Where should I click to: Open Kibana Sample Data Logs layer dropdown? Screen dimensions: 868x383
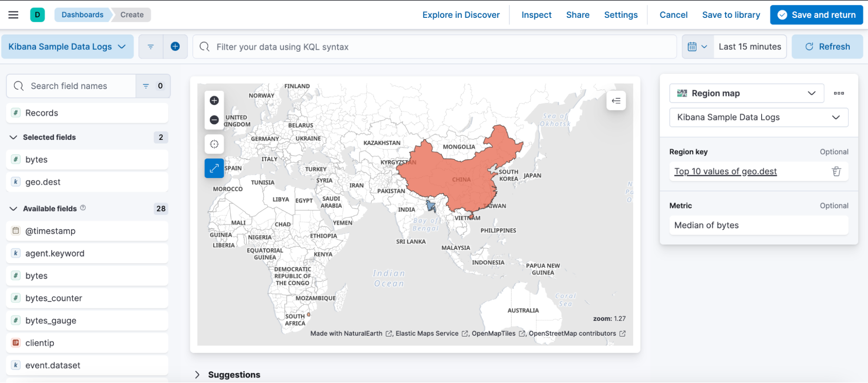(758, 117)
